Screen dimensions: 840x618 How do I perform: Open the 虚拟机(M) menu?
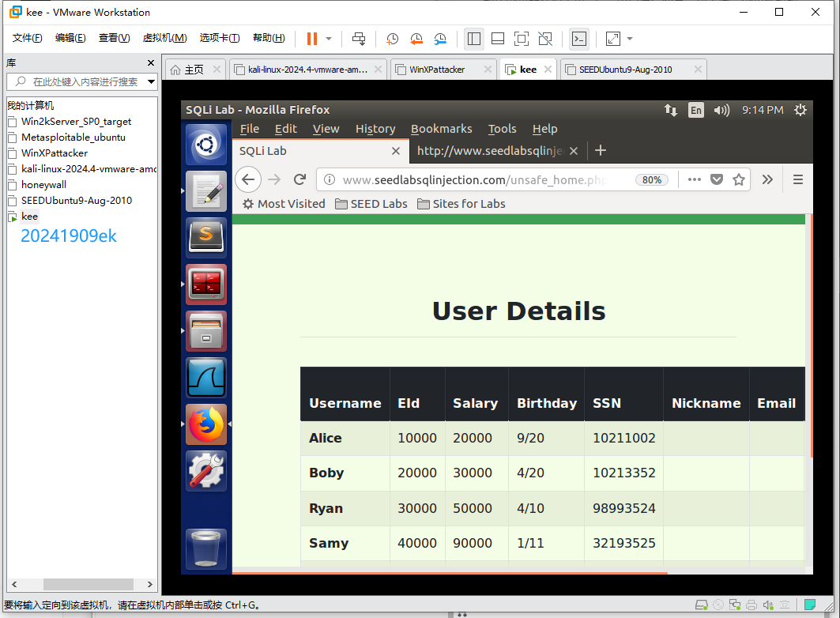pyautogui.click(x=164, y=37)
